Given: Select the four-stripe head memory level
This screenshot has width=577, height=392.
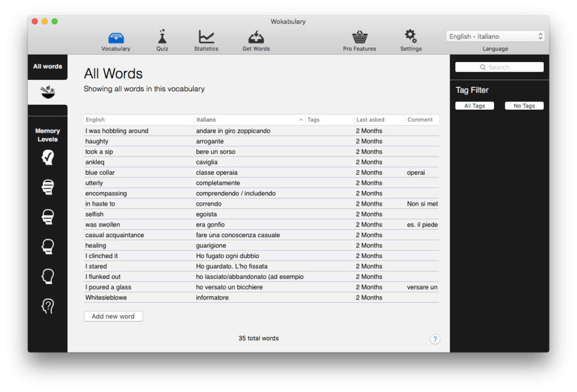Looking at the screenshot, I should (x=48, y=187).
